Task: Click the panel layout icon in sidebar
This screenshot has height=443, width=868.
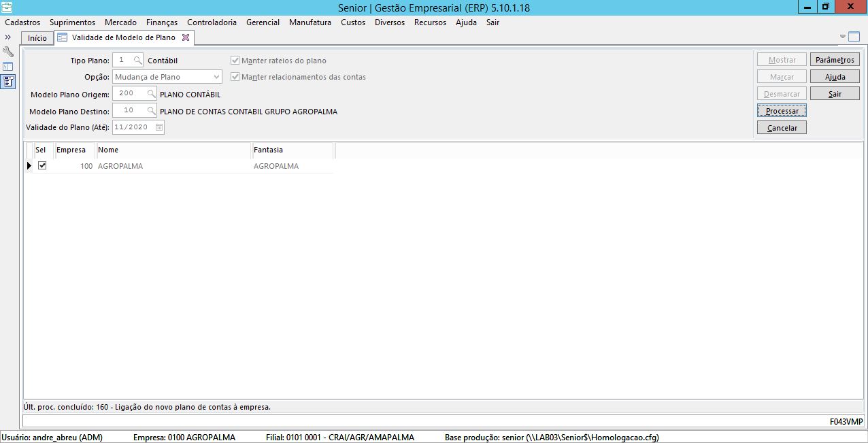Action: [x=8, y=67]
